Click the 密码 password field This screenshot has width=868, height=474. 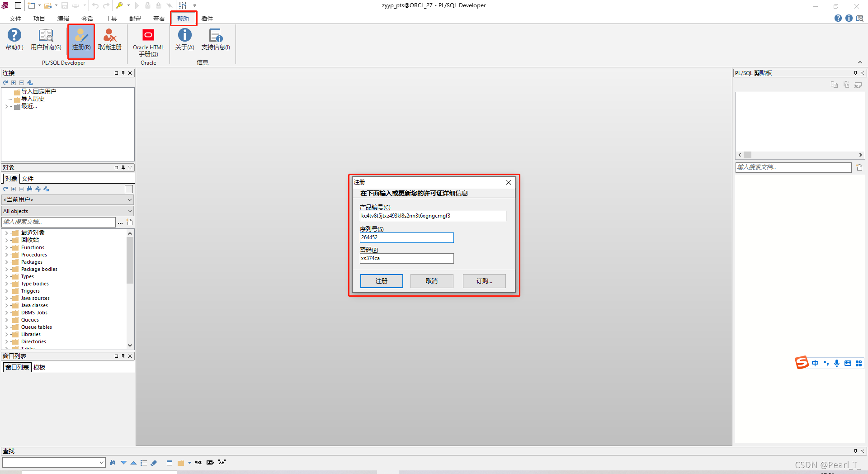(x=406, y=259)
